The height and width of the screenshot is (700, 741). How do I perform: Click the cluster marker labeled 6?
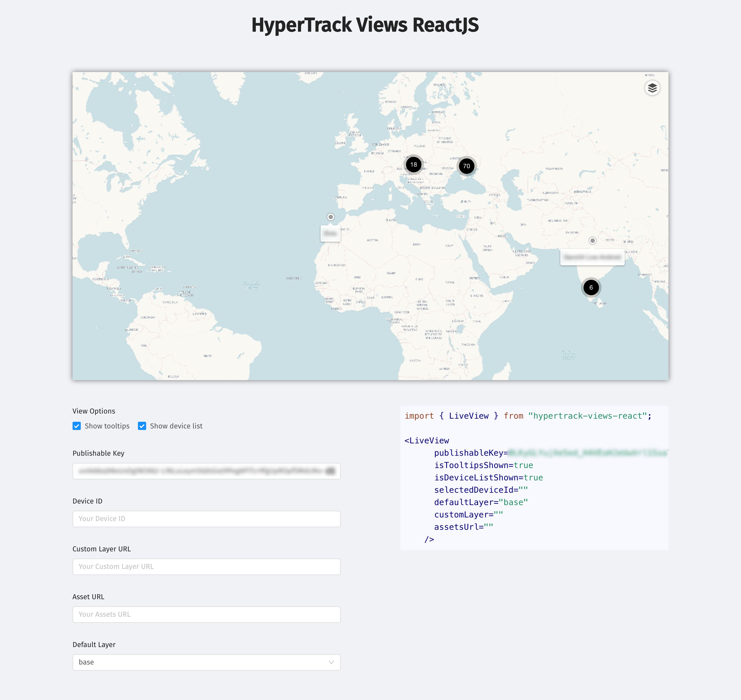coord(590,287)
